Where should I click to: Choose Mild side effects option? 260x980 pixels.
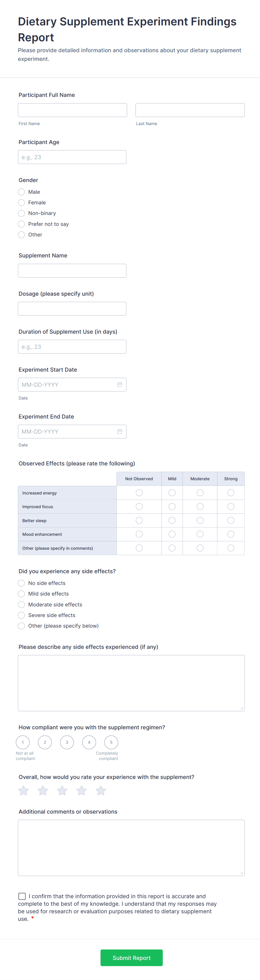click(22, 594)
